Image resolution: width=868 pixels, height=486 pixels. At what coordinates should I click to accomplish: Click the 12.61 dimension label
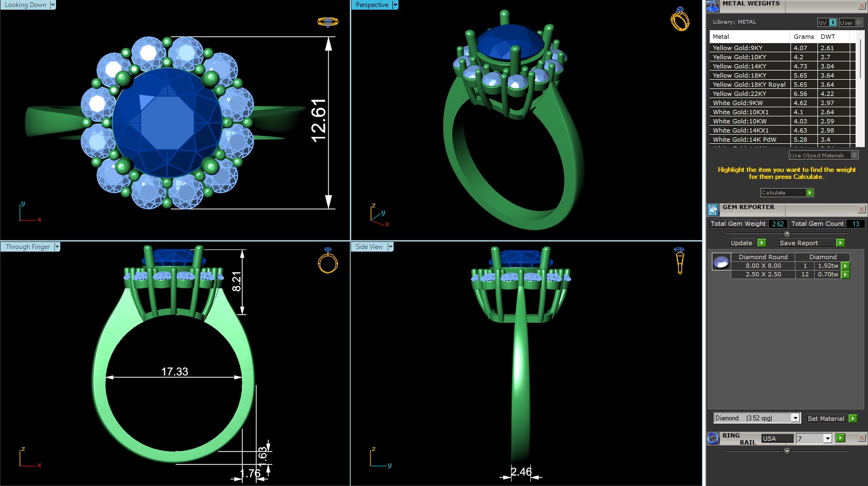(319, 121)
